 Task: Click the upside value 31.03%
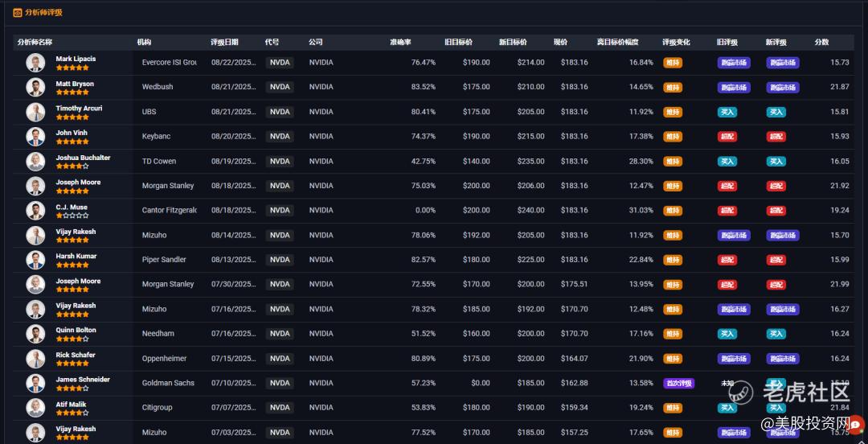click(641, 211)
